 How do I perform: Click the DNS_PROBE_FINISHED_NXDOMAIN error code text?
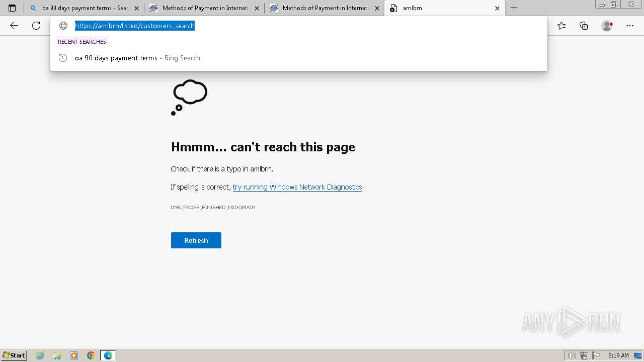point(213,207)
